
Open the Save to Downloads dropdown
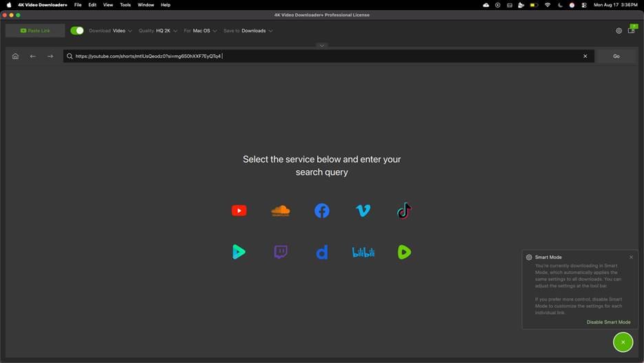click(248, 31)
